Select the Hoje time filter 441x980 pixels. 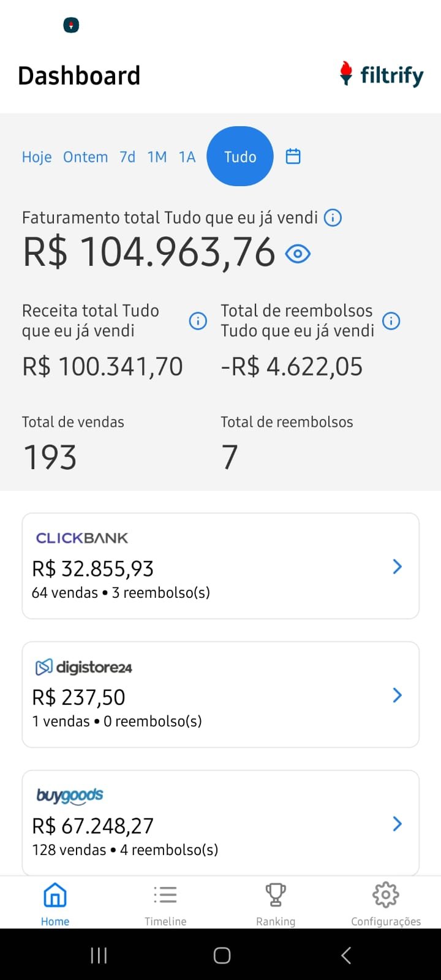point(37,157)
